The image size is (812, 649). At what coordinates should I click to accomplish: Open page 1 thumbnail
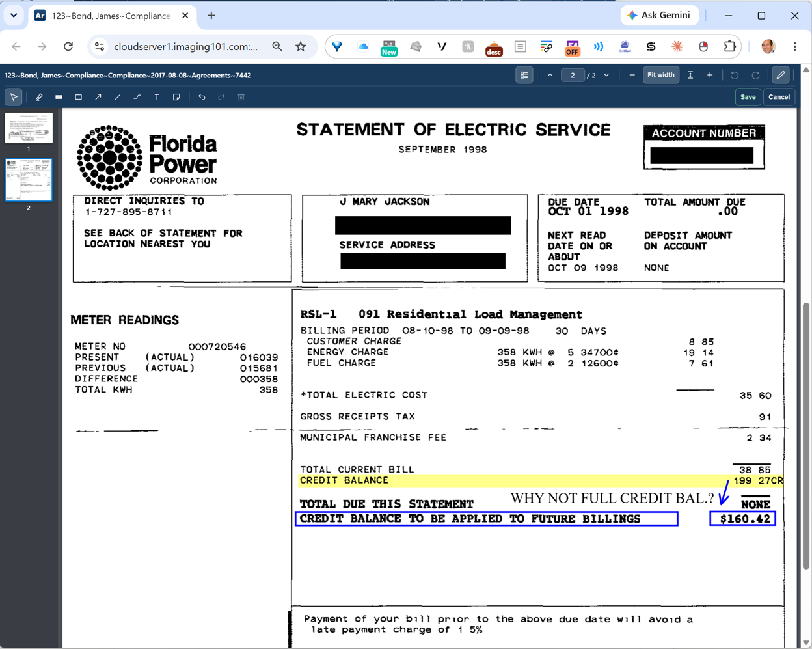(29, 128)
